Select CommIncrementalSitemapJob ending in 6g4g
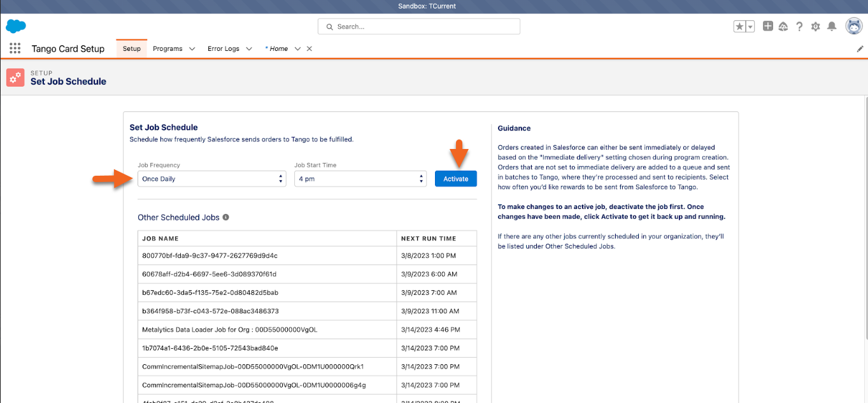The width and height of the screenshot is (868, 403). coord(254,385)
